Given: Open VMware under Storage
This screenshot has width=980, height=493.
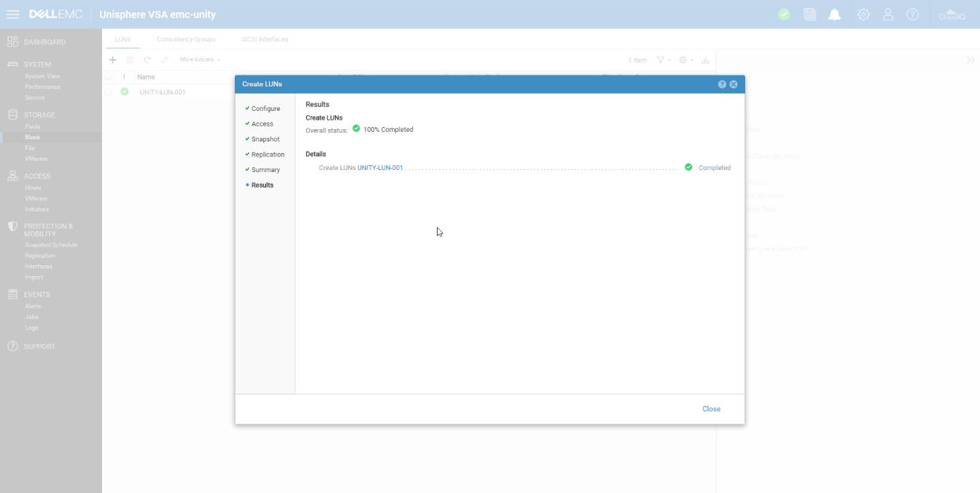Looking at the screenshot, I should pos(36,158).
